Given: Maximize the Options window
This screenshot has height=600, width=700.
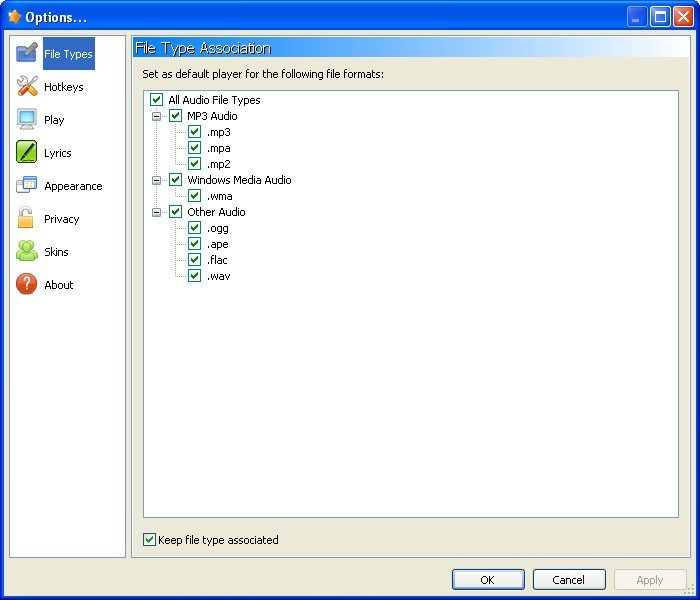Looking at the screenshot, I should [660, 17].
